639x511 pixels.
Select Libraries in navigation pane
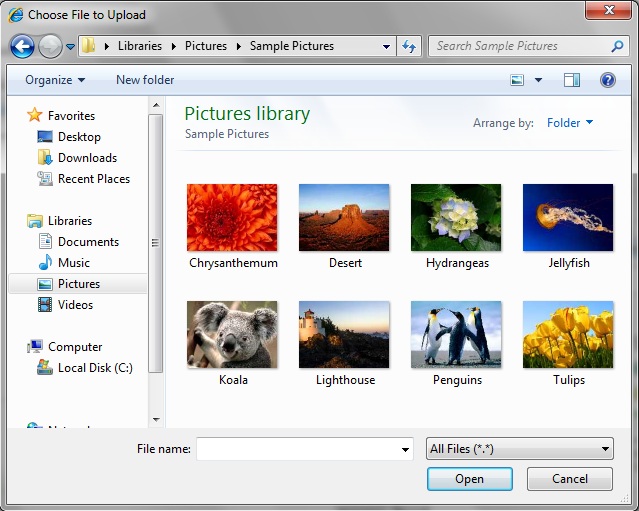tap(70, 221)
